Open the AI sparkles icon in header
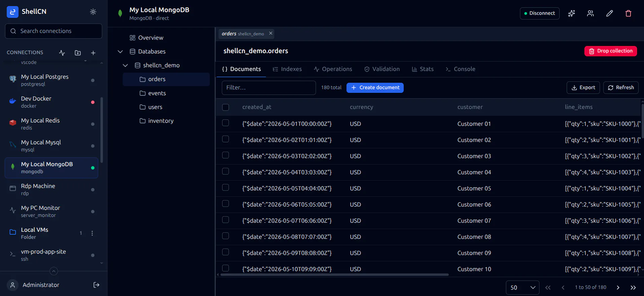644x296 pixels. tap(571, 13)
